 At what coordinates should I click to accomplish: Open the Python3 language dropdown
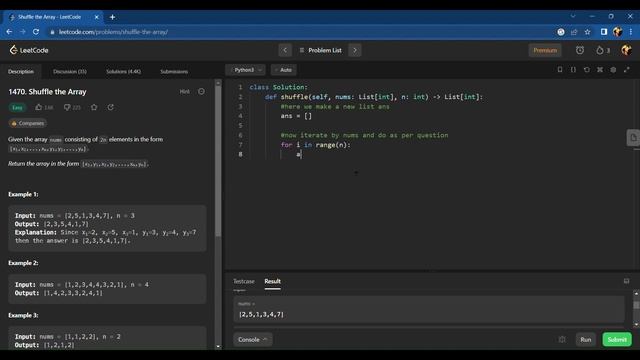coord(247,70)
